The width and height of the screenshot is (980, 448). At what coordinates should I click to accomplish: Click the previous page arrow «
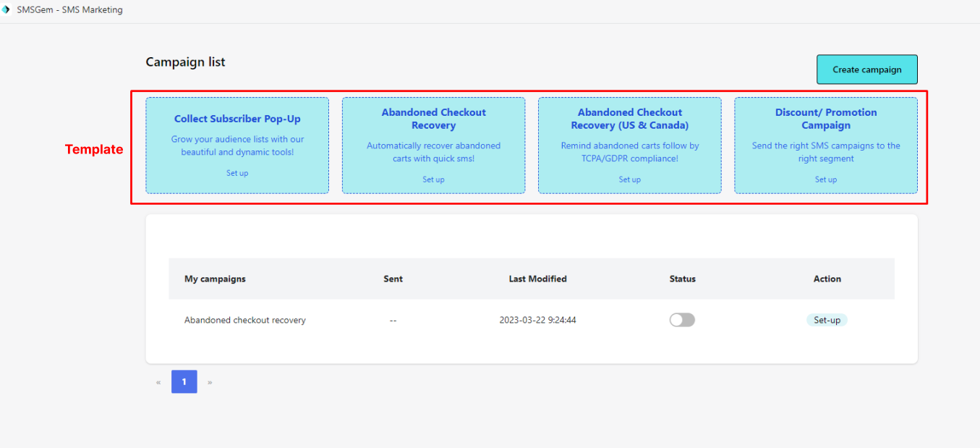coord(158,382)
